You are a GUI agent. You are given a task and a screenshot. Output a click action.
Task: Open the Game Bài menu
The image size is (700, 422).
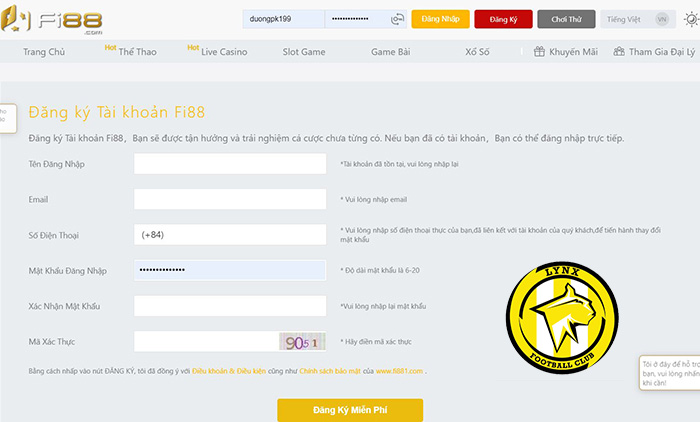coord(391,52)
